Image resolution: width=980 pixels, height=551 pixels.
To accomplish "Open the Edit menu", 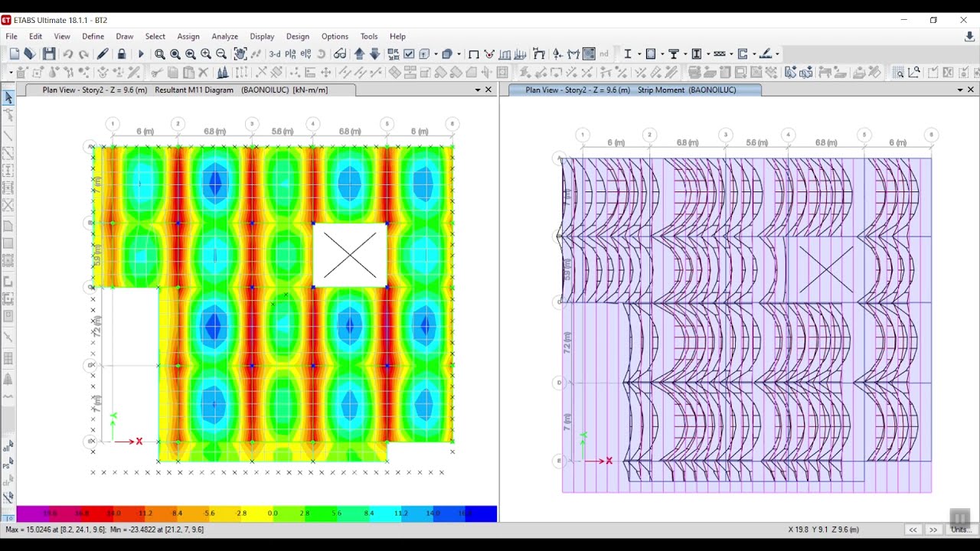I will 36,36.
